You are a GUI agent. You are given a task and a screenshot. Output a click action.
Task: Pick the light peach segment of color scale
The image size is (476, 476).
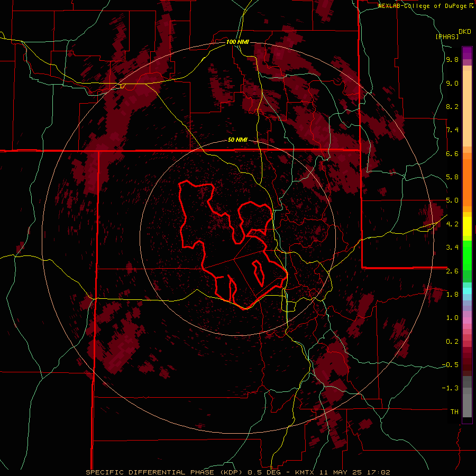pos(467,109)
